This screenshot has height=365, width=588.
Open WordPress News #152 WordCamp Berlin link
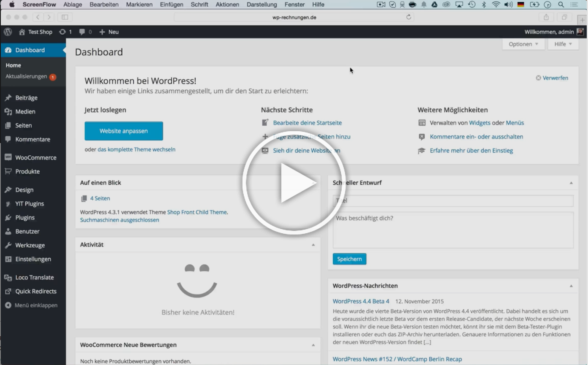[x=397, y=359]
